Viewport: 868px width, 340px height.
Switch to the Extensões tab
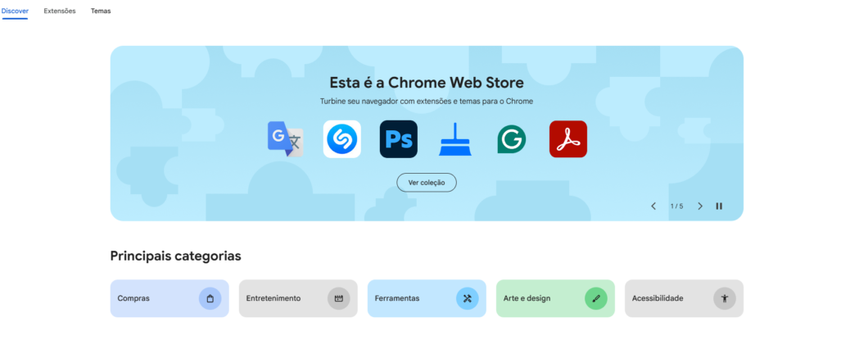pyautogui.click(x=60, y=11)
